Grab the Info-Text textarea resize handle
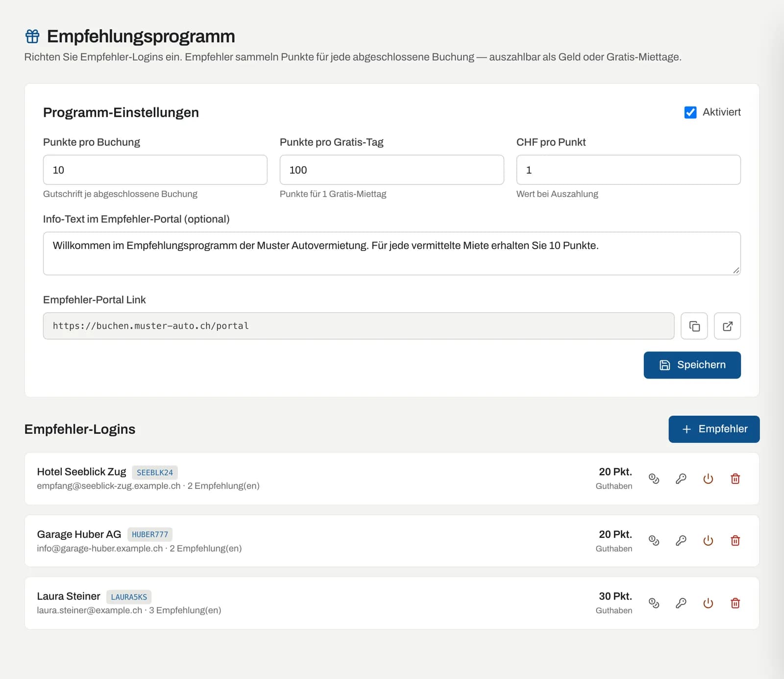This screenshot has width=784, height=679. click(x=736, y=270)
